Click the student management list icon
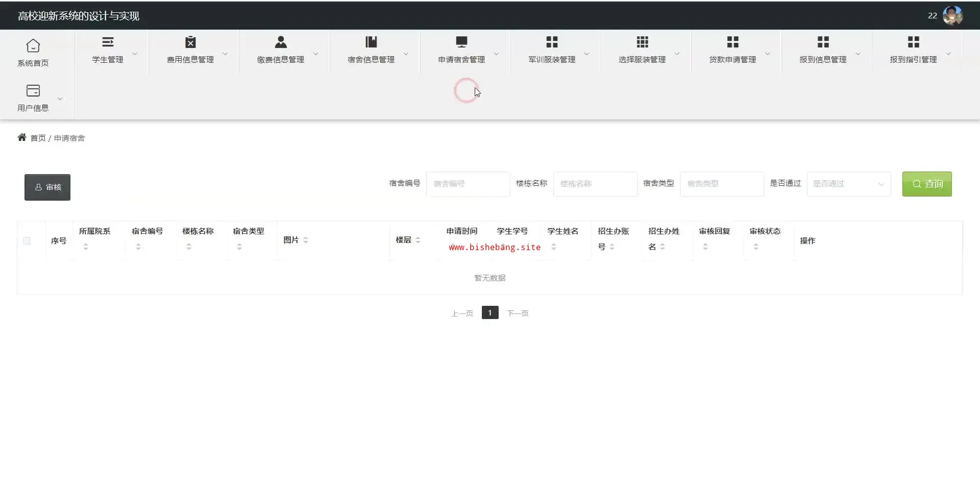The height and width of the screenshot is (485, 980). click(x=108, y=42)
